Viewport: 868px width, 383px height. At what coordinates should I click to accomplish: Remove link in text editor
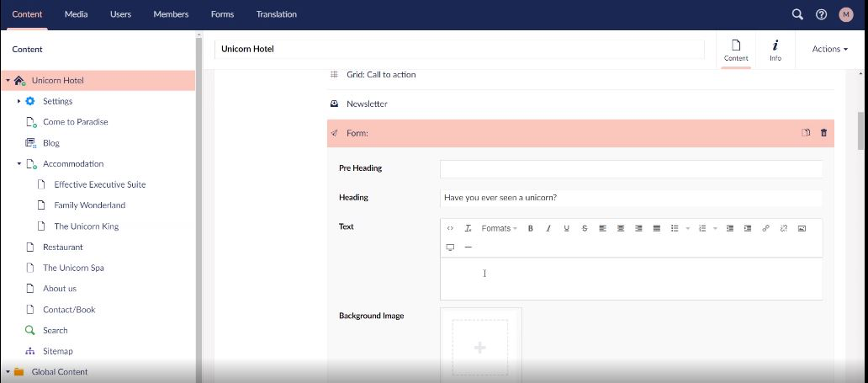click(783, 228)
